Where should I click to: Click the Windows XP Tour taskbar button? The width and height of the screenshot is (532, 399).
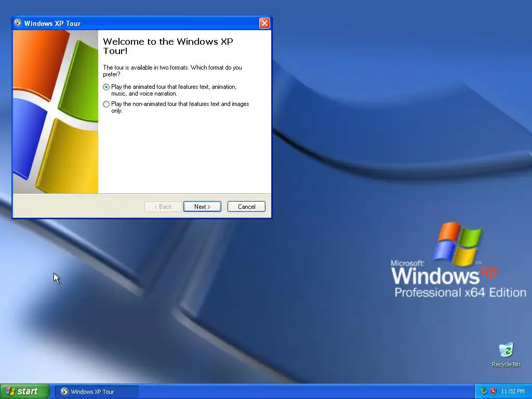pos(96,392)
